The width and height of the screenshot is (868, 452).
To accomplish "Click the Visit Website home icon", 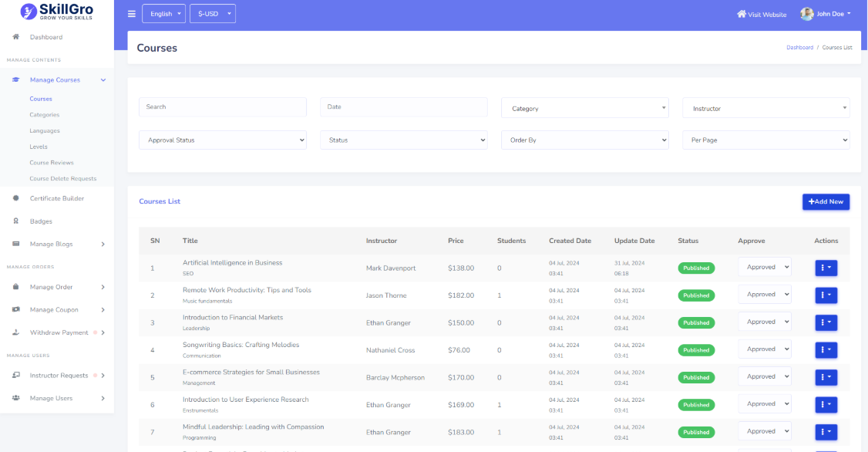I will pyautogui.click(x=742, y=14).
